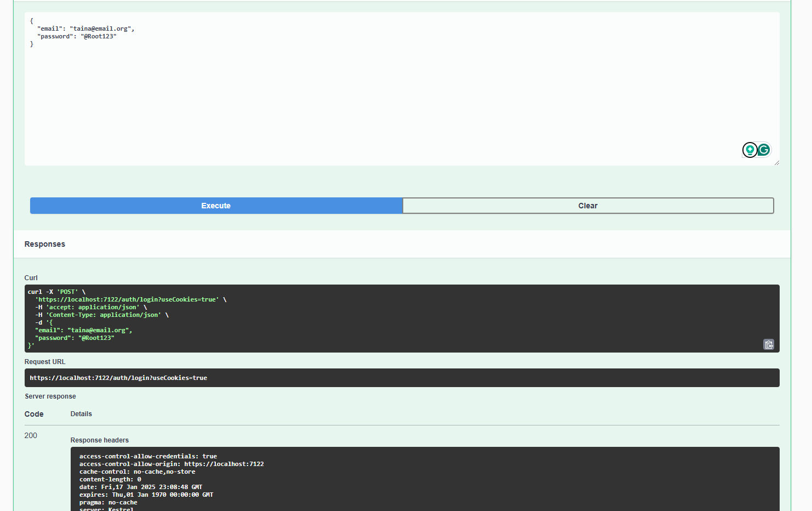Click the curl -X 'POST' line
This screenshot has width=812, height=511.
pos(57,292)
